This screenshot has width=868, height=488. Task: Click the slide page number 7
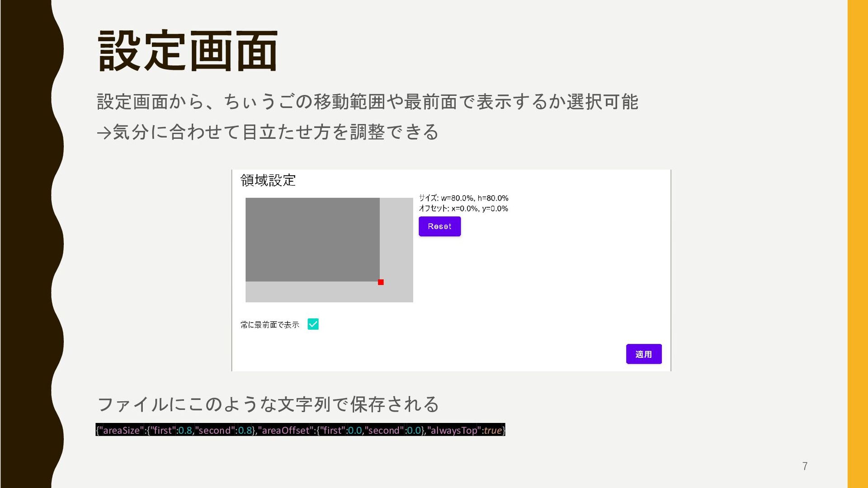805,466
